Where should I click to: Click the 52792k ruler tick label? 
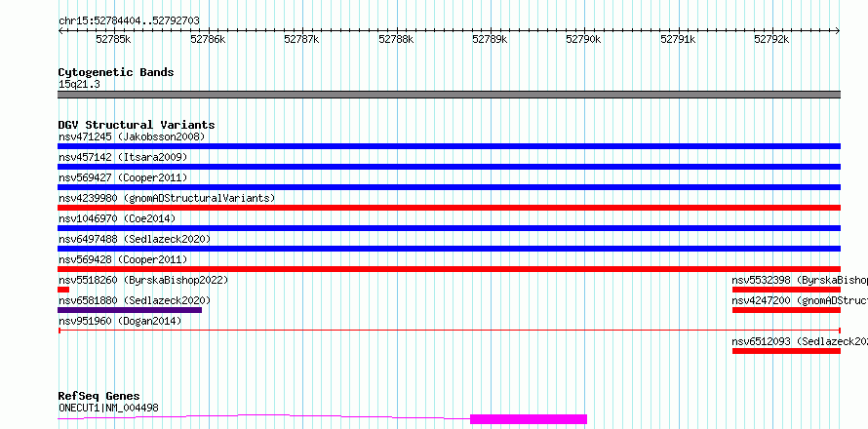click(772, 39)
